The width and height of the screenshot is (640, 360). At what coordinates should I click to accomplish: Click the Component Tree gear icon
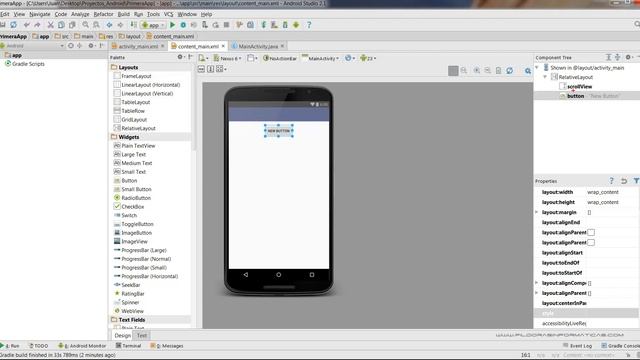click(x=628, y=57)
